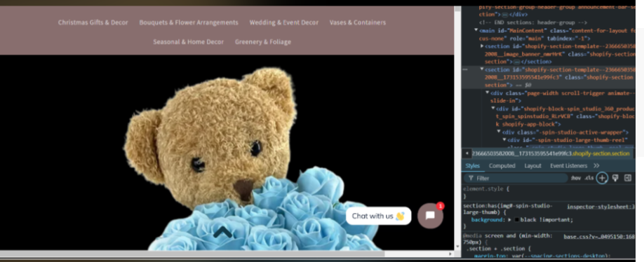
Task: Collapse the -spin-studio-active-wrapper div node
Action: (499, 132)
